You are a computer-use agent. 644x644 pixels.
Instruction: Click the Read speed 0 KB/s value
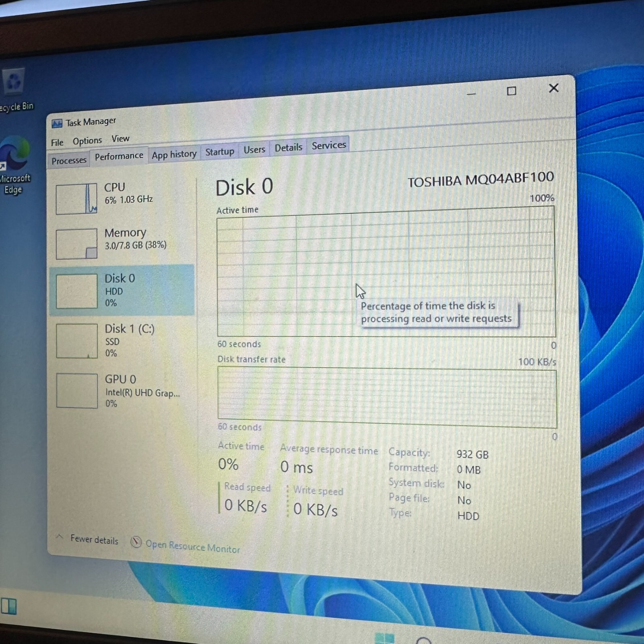(x=246, y=506)
